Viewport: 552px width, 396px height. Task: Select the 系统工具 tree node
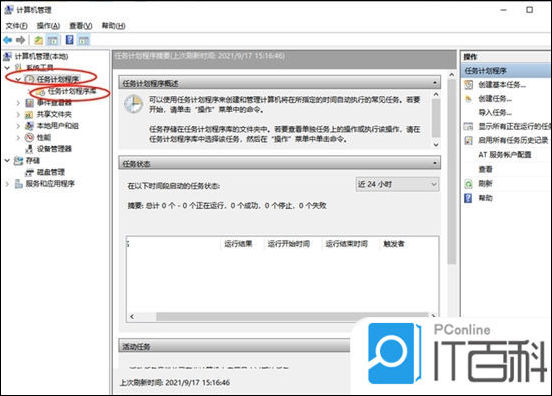click(x=40, y=67)
